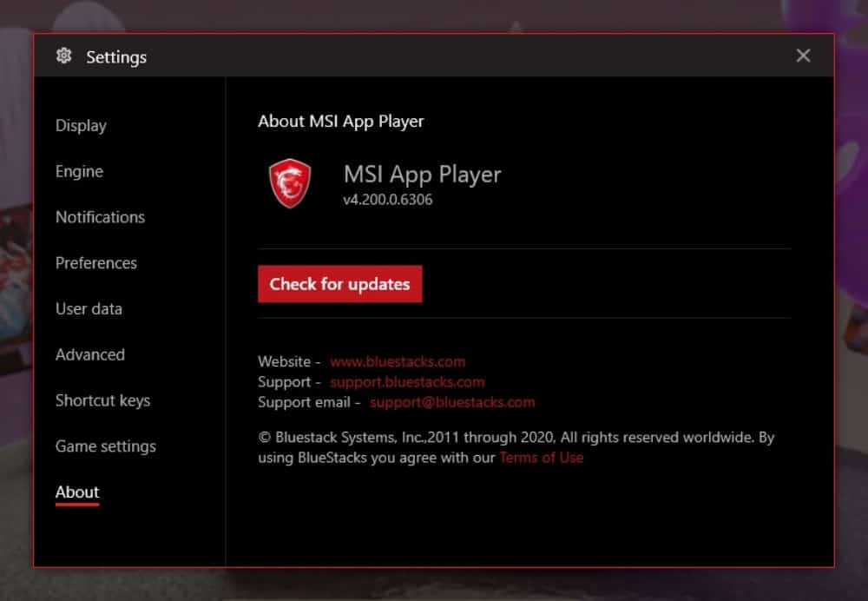Image resolution: width=868 pixels, height=601 pixels.
Task: Open the Terms of Use link
Action: (541, 458)
